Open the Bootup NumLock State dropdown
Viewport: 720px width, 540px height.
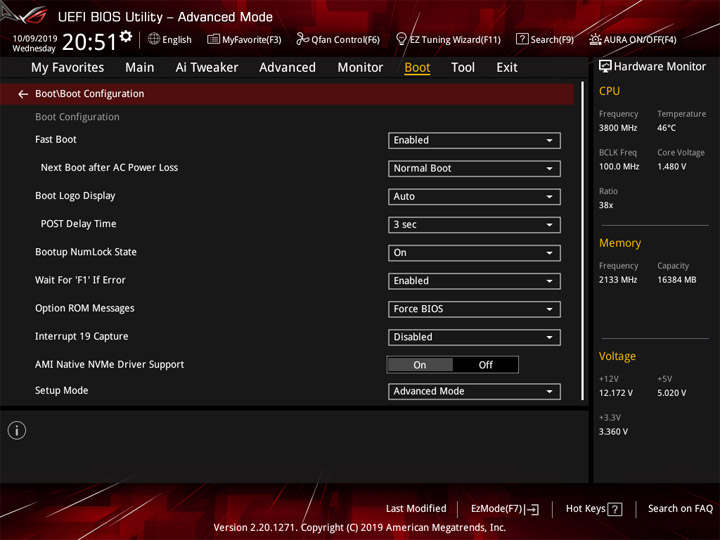click(x=474, y=253)
